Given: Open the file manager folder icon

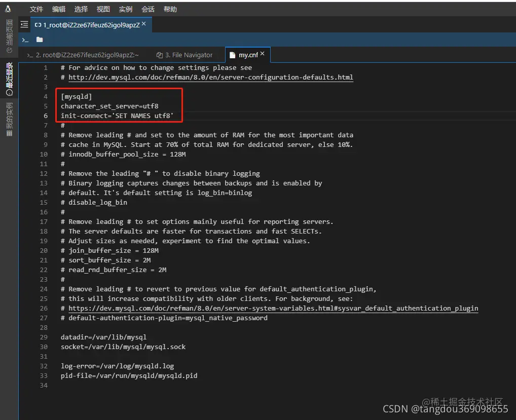Looking at the screenshot, I should (40, 40).
